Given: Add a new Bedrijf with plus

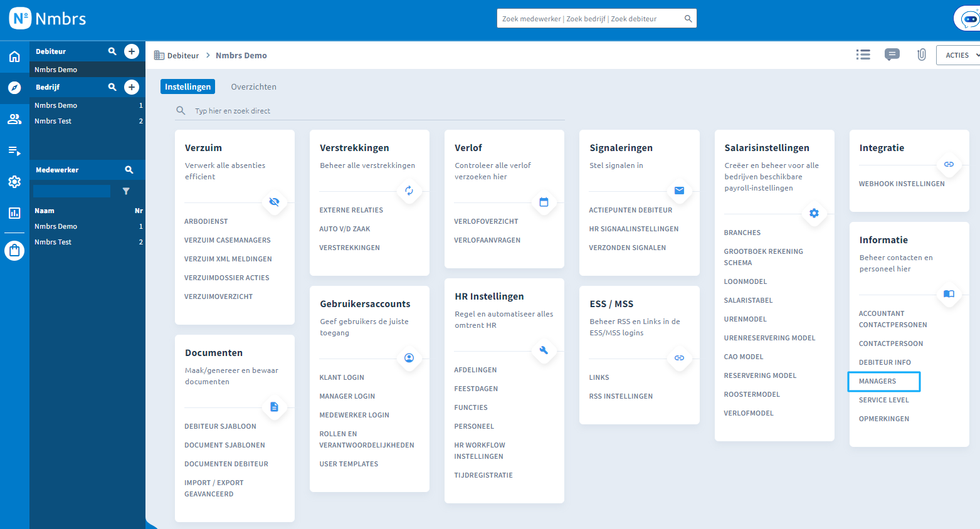Looking at the screenshot, I should [x=132, y=87].
